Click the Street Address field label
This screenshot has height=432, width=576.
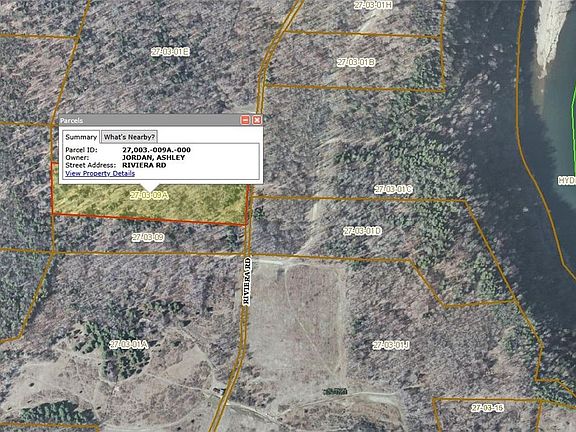pos(90,165)
